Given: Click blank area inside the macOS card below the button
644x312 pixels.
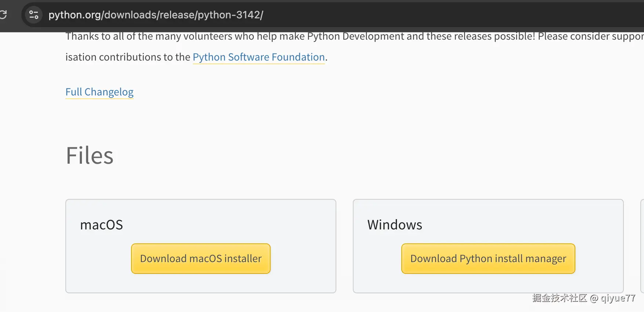Looking at the screenshot, I should coord(201,283).
